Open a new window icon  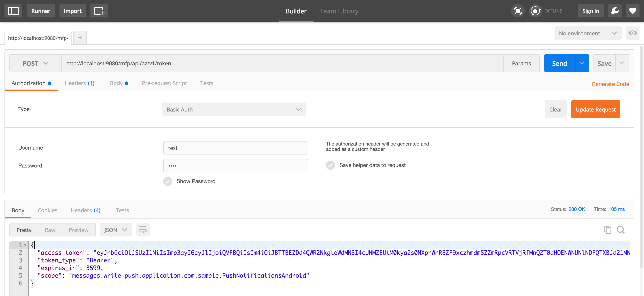99,11
